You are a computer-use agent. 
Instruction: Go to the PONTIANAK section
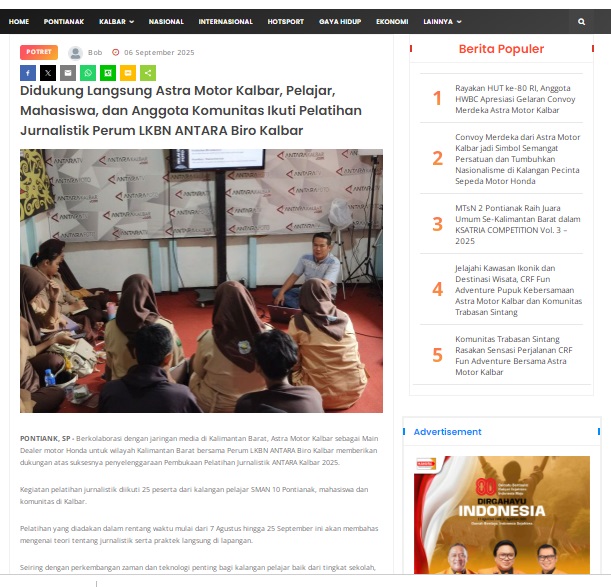pyautogui.click(x=64, y=22)
